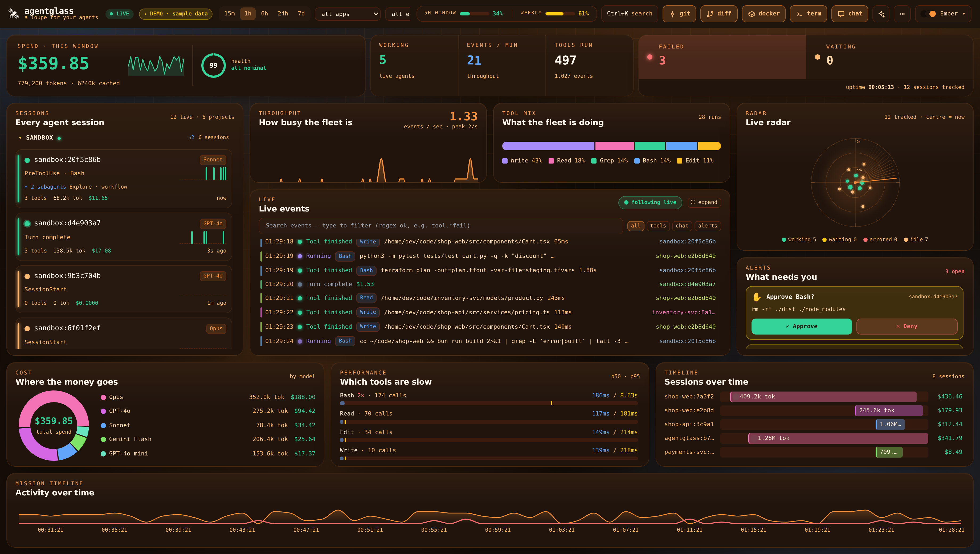Toggle working legend in Live radar

[799, 240]
